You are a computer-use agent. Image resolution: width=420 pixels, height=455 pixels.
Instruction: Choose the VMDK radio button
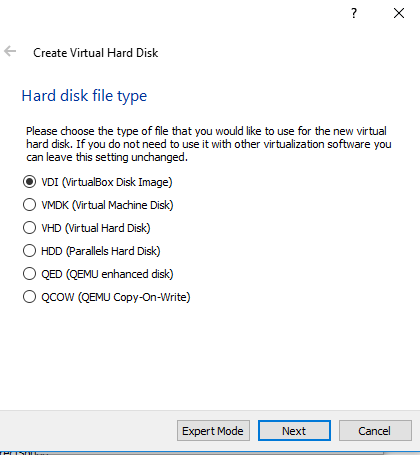(x=29, y=205)
